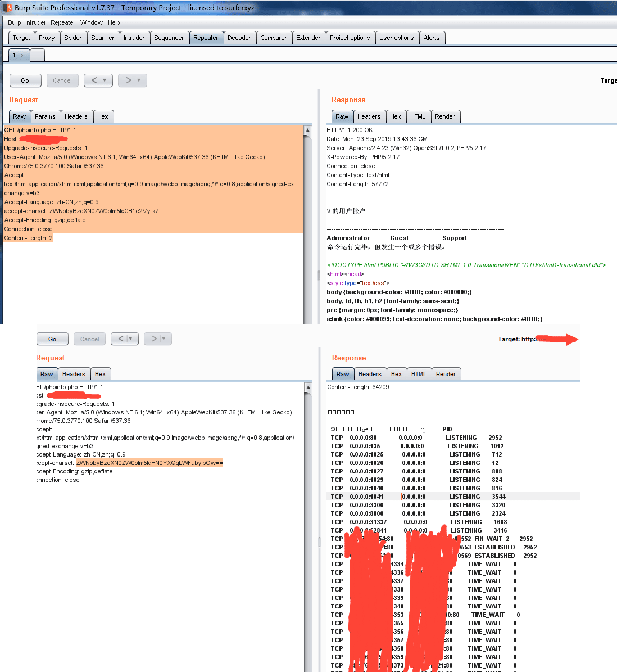The width and height of the screenshot is (617, 672).
Task: Open Render tab above the HTTP/1.1 200 OK response
Action: click(444, 117)
